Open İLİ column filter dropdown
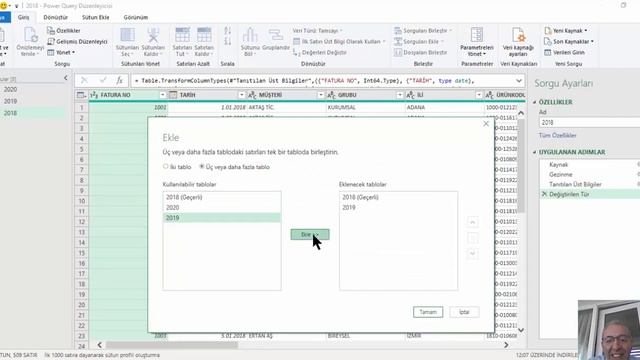 pos(479,95)
